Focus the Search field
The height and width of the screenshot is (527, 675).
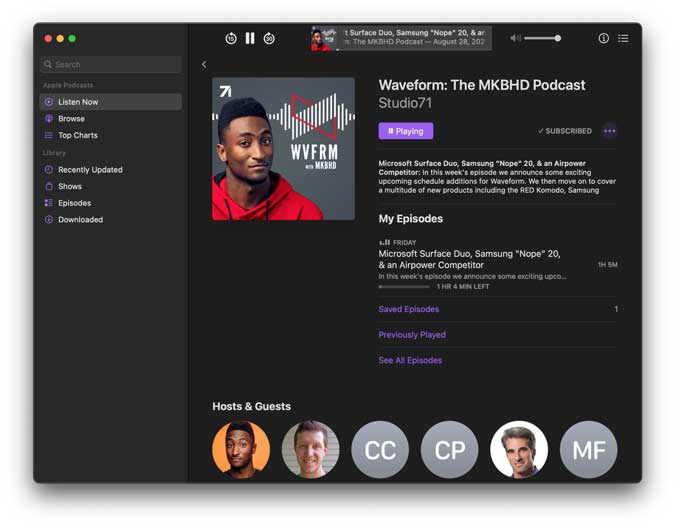tap(111, 65)
